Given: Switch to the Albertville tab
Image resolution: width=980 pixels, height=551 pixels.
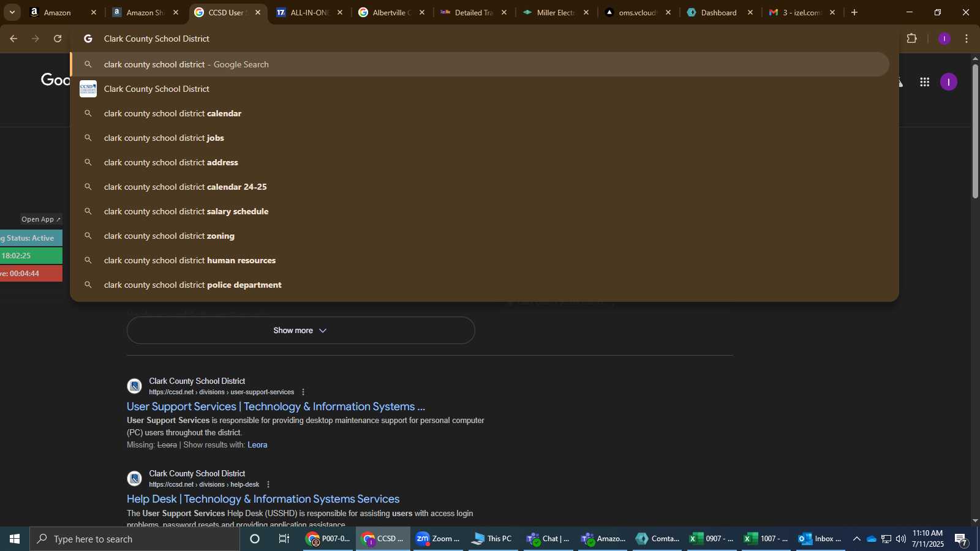Looking at the screenshot, I should point(391,12).
